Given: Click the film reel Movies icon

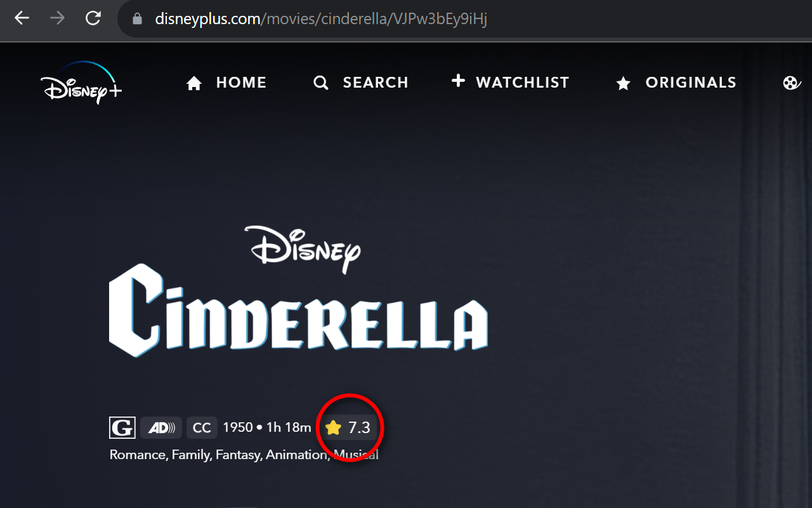Looking at the screenshot, I should [792, 83].
